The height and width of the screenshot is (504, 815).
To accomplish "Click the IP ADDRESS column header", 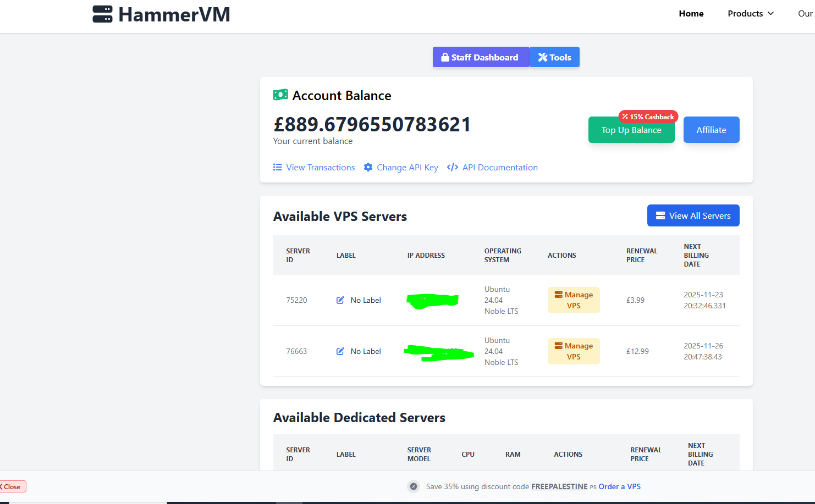I will pyautogui.click(x=426, y=256).
